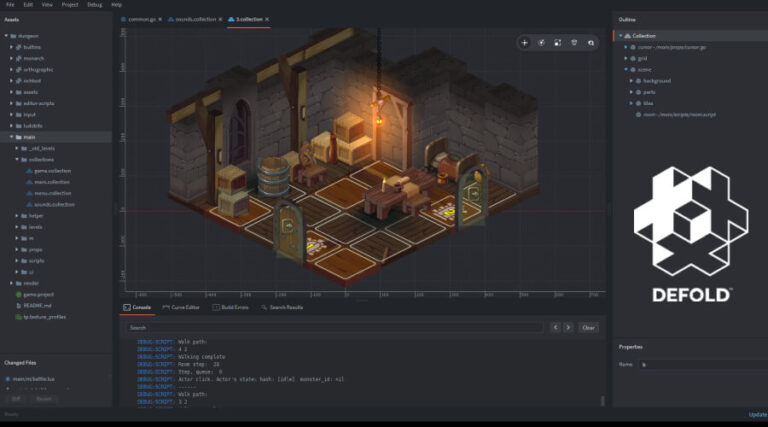The width and height of the screenshot is (768, 427).
Task: Select main.collection in Assets tree
Action: (52, 182)
